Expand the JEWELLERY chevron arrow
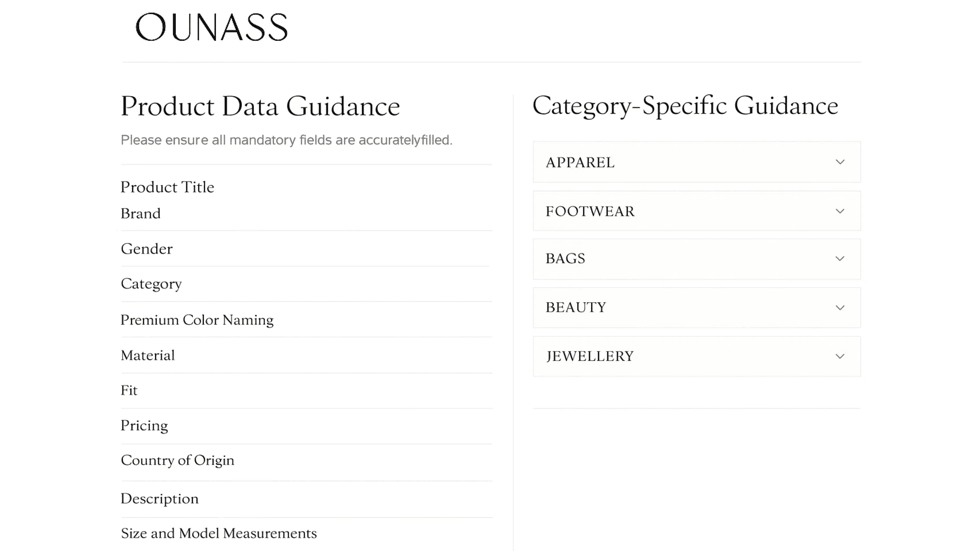The height and width of the screenshot is (551, 980). coord(840,356)
